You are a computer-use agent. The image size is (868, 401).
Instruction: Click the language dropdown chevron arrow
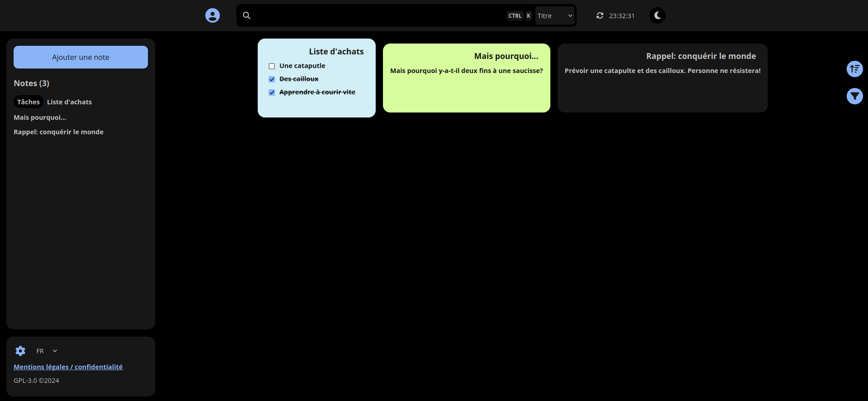pyautogui.click(x=55, y=351)
